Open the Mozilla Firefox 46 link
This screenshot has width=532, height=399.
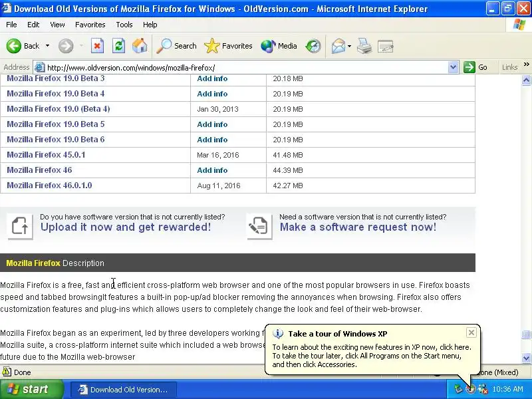click(x=39, y=170)
